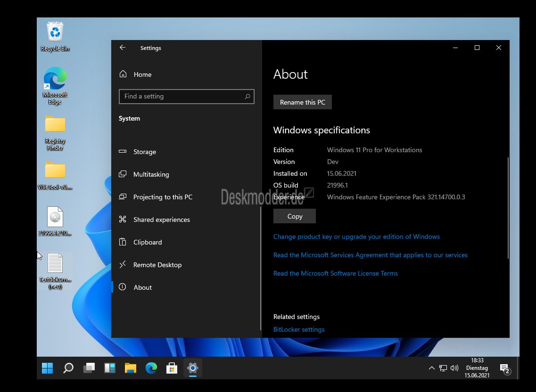Click the Home house icon
Image resolution: width=536 pixels, height=392 pixels.
[x=123, y=74]
